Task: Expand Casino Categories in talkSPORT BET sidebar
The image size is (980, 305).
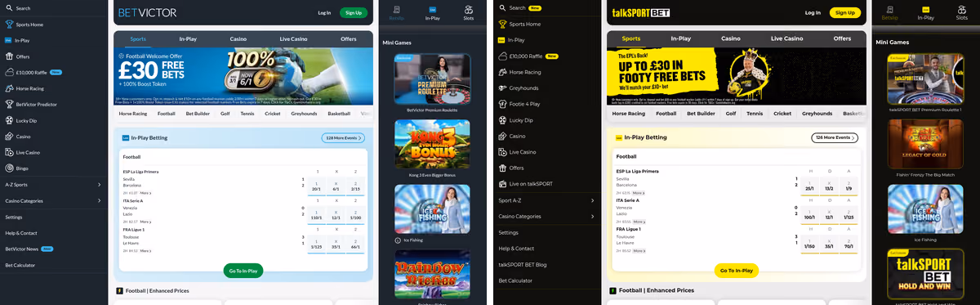Action: coord(546,217)
